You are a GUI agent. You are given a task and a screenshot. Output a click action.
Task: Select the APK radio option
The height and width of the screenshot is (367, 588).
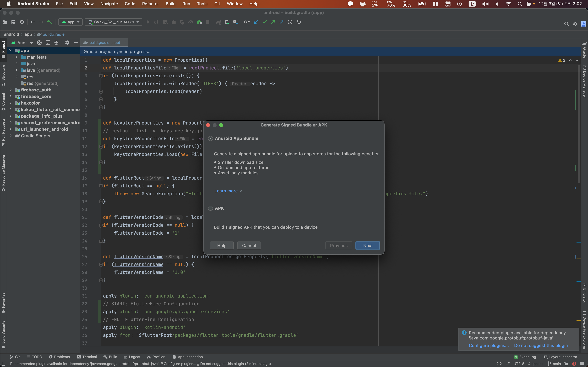210,208
